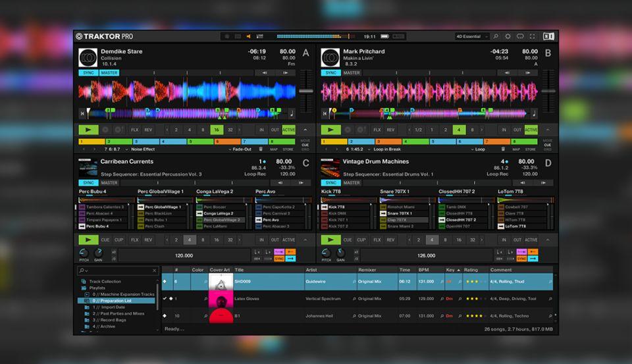Open browser search options dropdown
This screenshot has height=364, width=632.
coord(84,271)
